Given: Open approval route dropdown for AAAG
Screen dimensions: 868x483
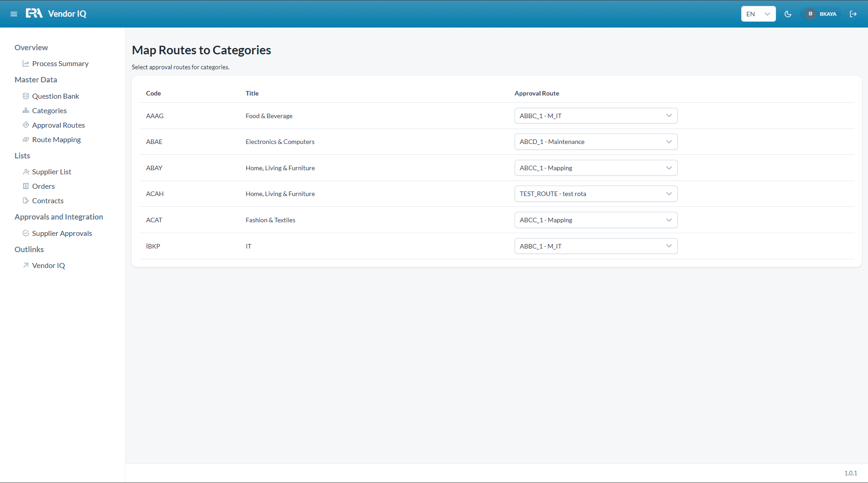Looking at the screenshot, I should click(596, 116).
